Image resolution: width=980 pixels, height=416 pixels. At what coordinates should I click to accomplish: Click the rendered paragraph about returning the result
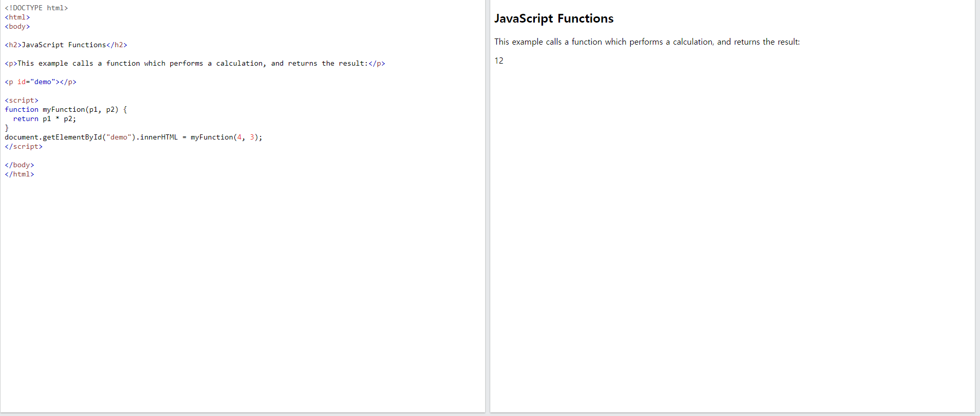pos(647,42)
